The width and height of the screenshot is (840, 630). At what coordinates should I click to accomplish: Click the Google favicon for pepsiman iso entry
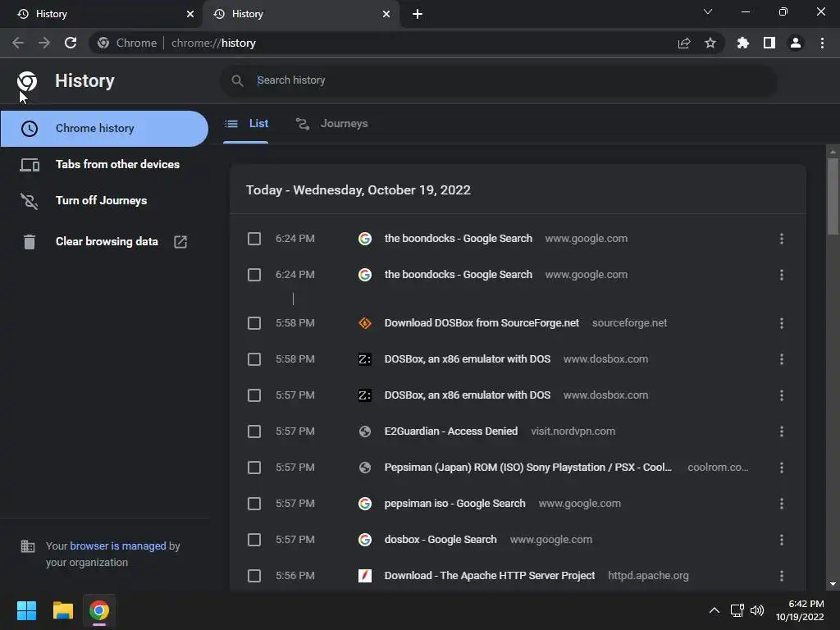pyautogui.click(x=365, y=504)
